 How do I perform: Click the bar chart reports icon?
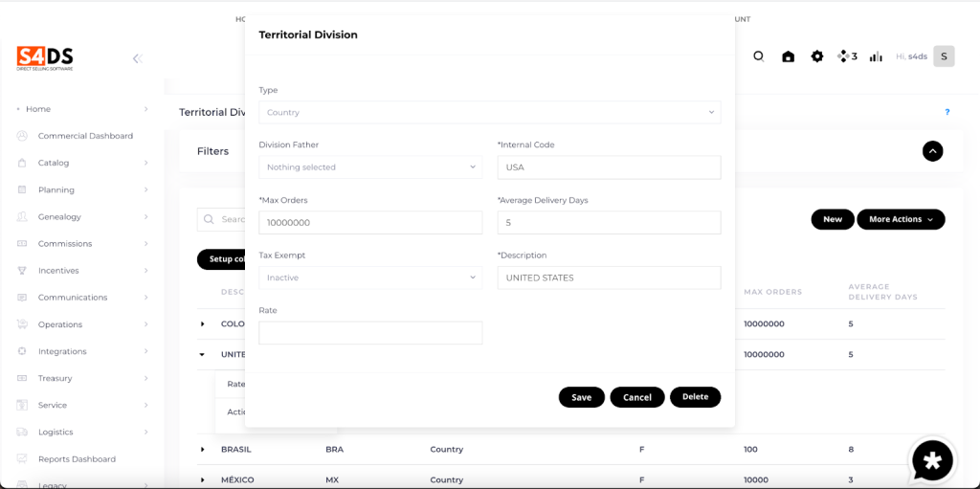876,56
